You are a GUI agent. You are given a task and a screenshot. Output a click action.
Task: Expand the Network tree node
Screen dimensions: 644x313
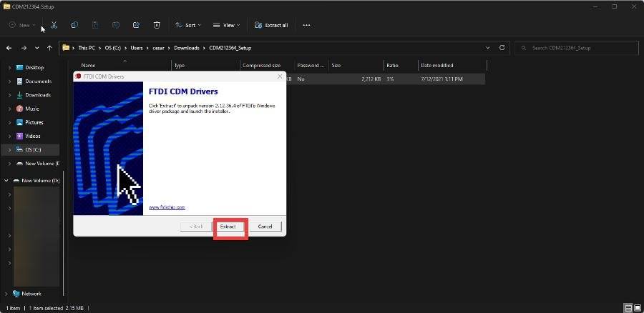(6, 294)
